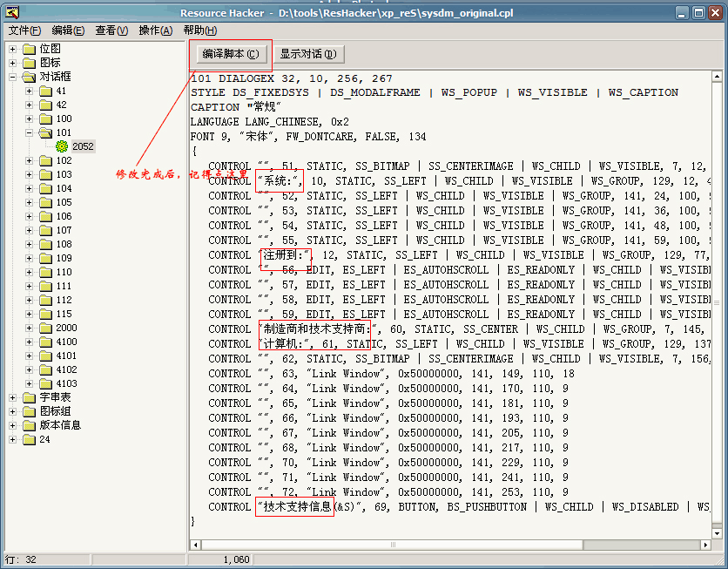Expand the 图标 tree node
Image resolution: width=728 pixels, height=569 pixels.
pos(12,63)
